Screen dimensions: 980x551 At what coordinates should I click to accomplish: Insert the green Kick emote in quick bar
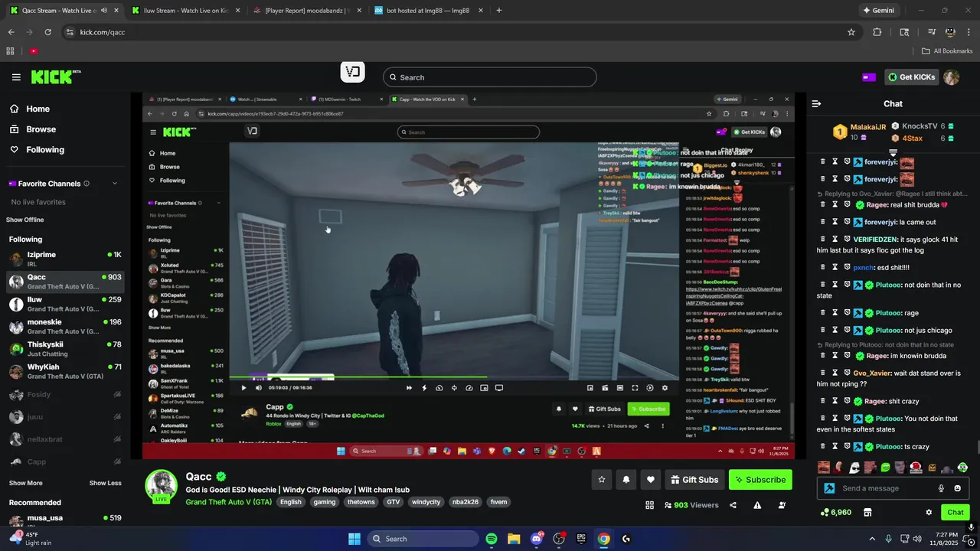pos(886,468)
